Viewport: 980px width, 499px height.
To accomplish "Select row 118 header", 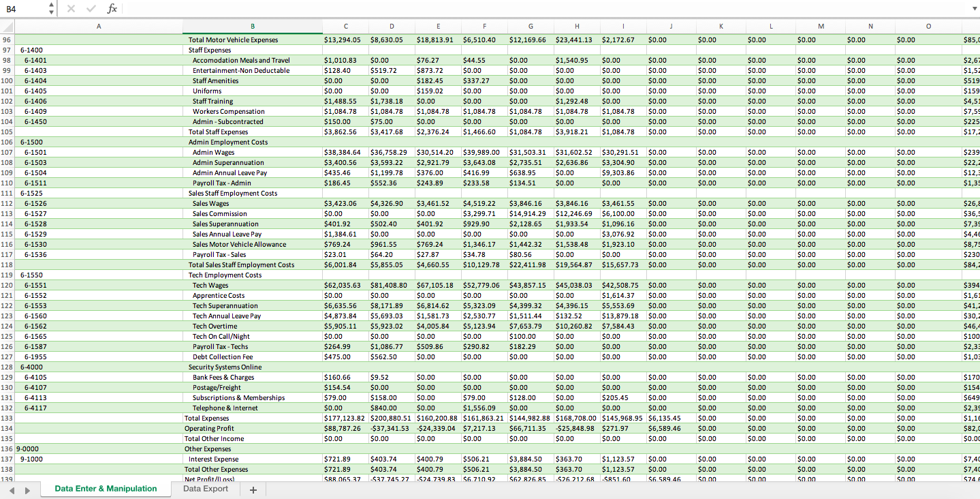I will pyautogui.click(x=7, y=265).
